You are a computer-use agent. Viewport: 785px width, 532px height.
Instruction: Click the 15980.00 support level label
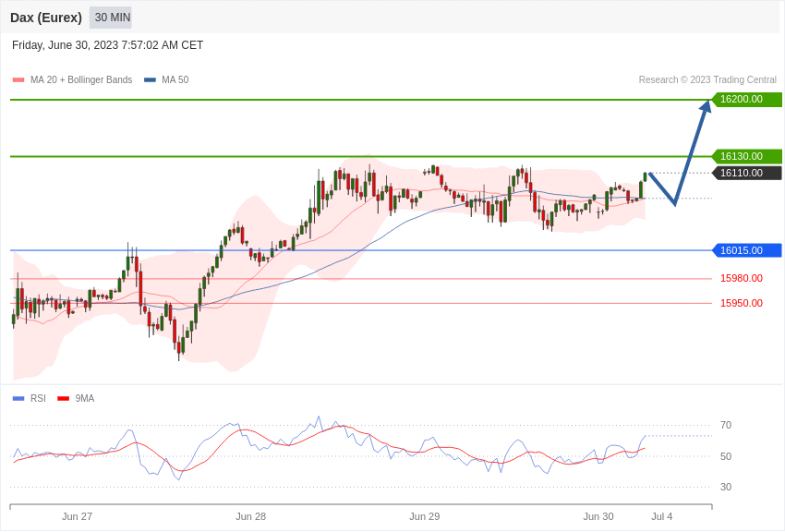tap(742, 278)
